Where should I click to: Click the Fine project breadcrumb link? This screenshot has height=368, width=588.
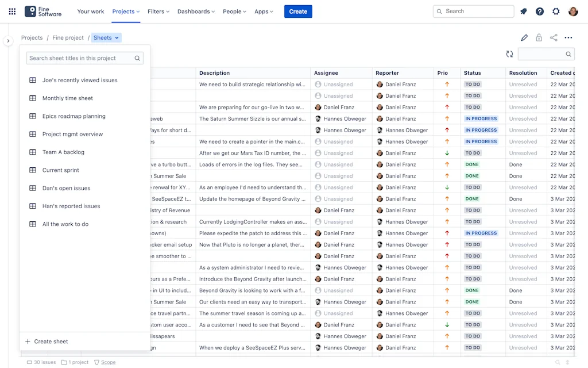click(68, 38)
